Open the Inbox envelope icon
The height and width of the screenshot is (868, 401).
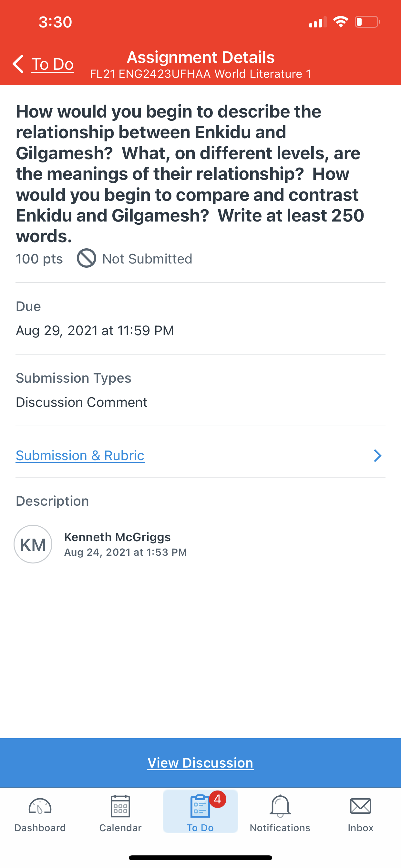click(361, 806)
